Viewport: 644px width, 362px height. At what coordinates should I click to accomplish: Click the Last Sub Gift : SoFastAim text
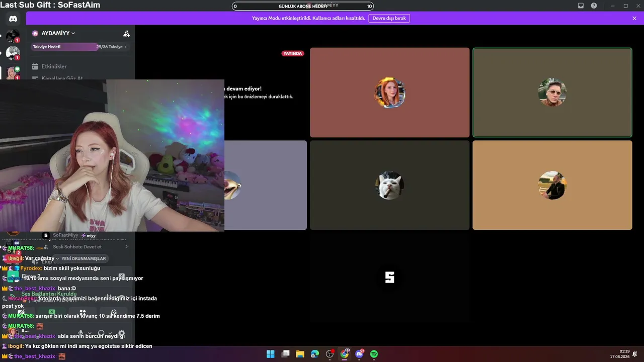pyautogui.click(x=50, y=5)
